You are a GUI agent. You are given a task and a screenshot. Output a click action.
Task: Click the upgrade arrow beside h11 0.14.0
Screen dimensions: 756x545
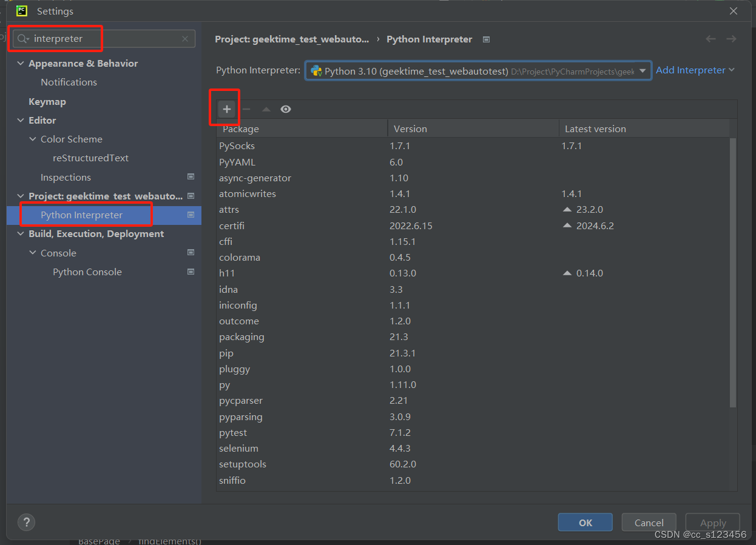pos(567,273)
